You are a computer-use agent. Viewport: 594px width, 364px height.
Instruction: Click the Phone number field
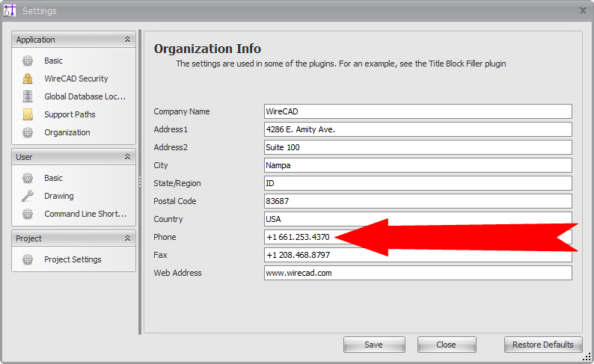[x=418, y=237]
